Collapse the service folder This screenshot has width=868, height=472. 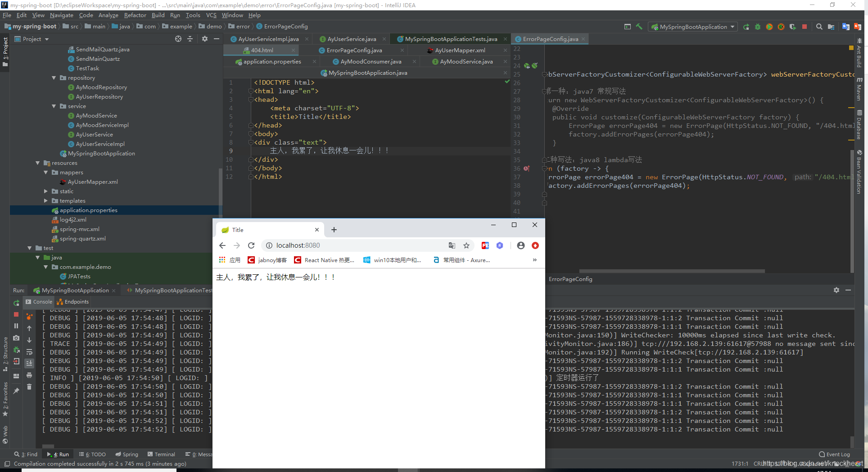pos(54,106)
